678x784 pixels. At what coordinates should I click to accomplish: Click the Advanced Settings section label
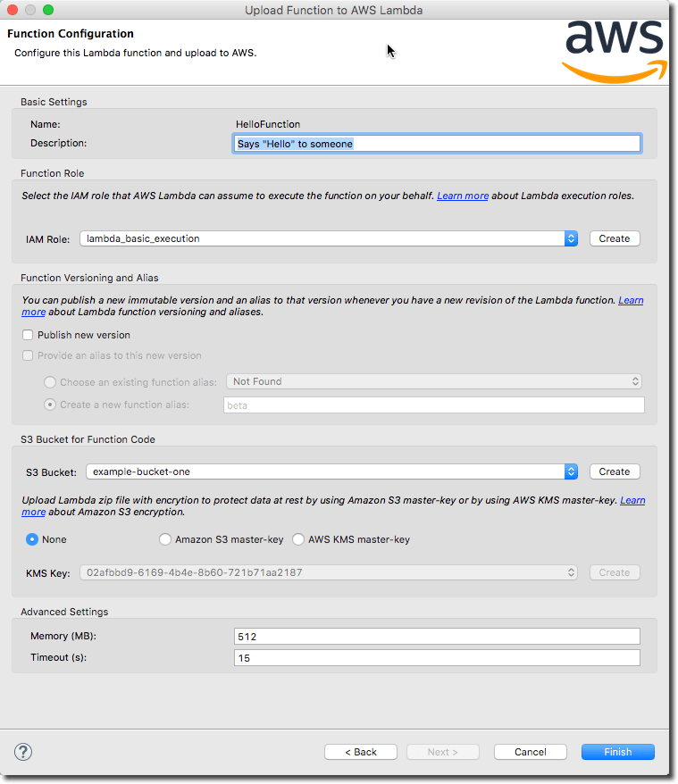coord(64,612)
